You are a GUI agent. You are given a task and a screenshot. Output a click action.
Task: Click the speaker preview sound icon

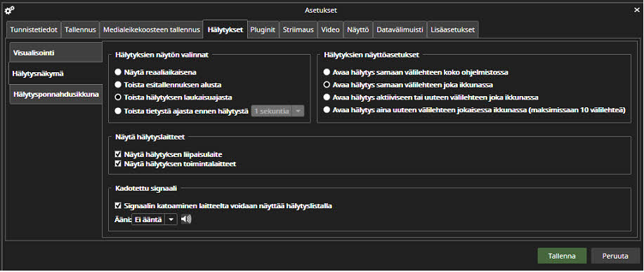click(186, 219)
